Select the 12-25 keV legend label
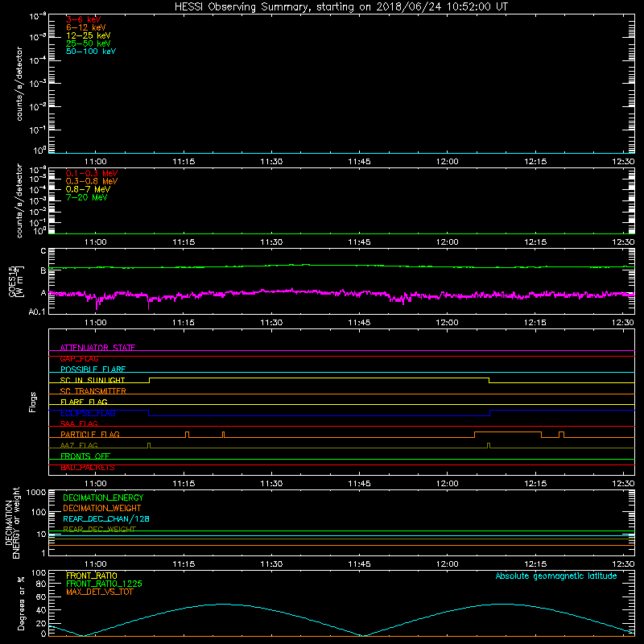 click(89, 35)
